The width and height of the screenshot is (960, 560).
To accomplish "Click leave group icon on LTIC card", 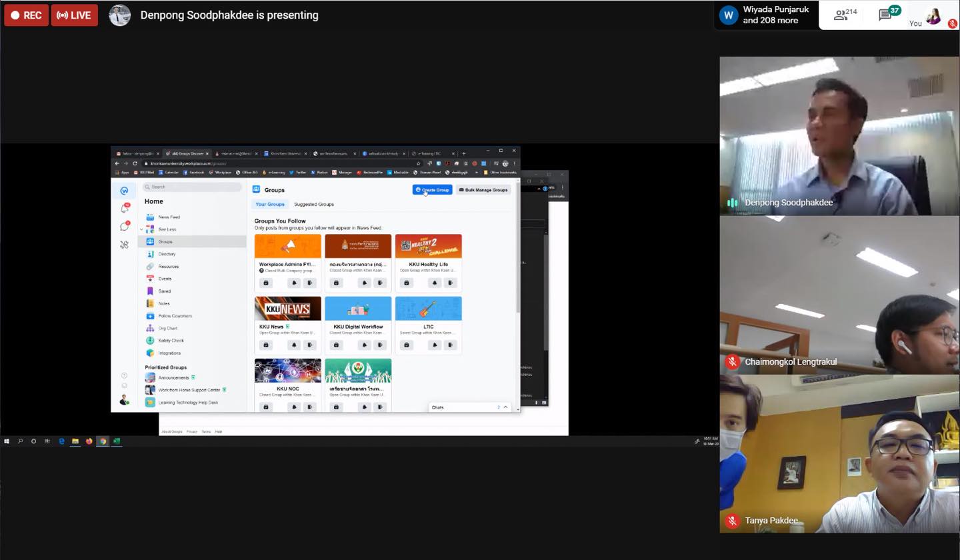I will (451, 345).
